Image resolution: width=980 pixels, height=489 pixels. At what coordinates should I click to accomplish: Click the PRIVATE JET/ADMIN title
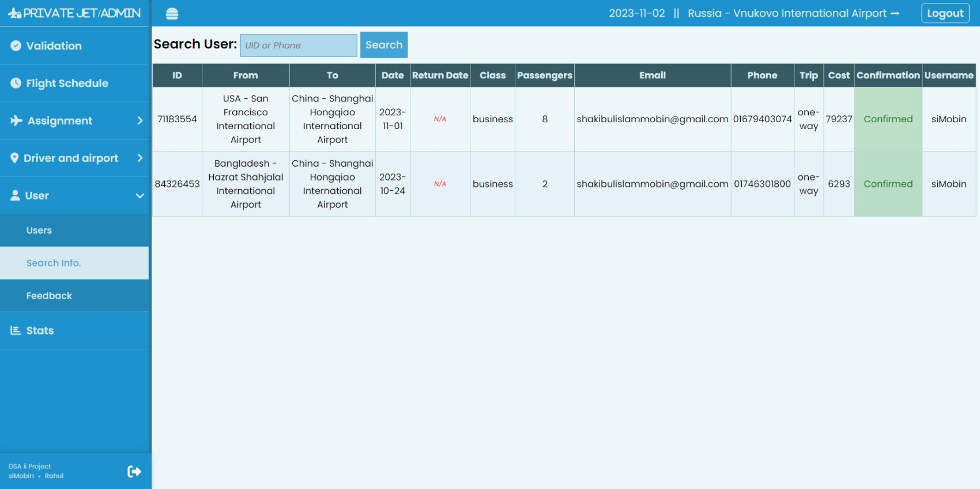(x=82, y=13)
